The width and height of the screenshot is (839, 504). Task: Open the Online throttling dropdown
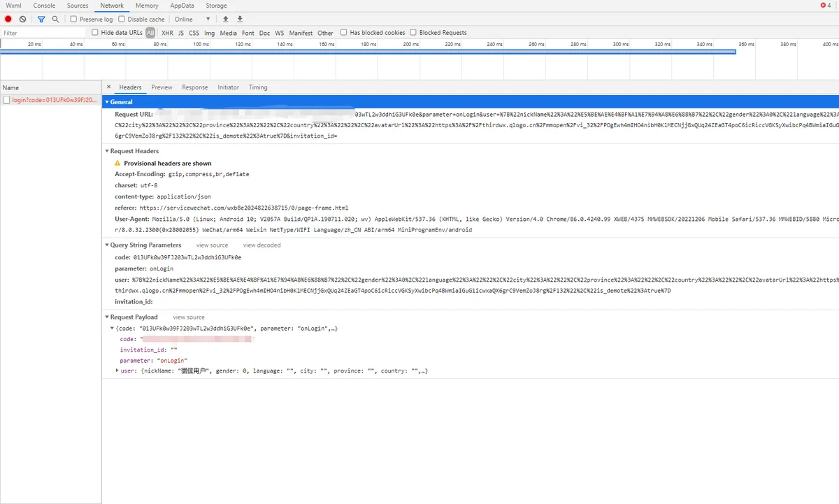pos(193,20)
